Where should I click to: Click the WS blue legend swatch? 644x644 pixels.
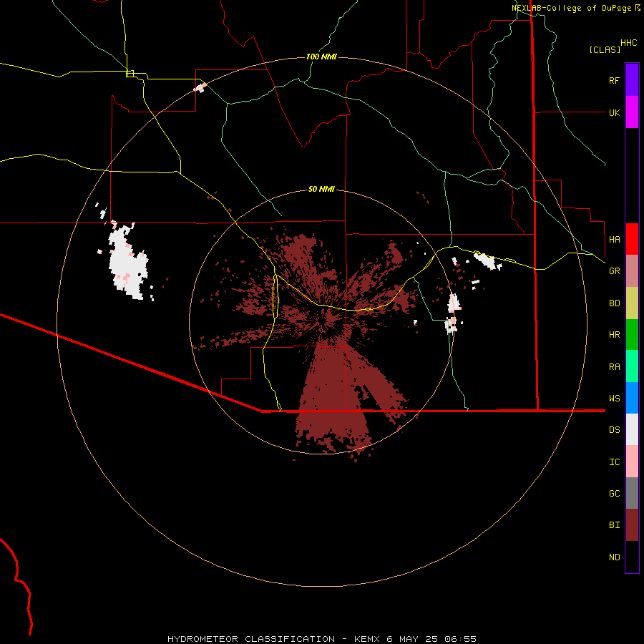click(x=632, y=398)
